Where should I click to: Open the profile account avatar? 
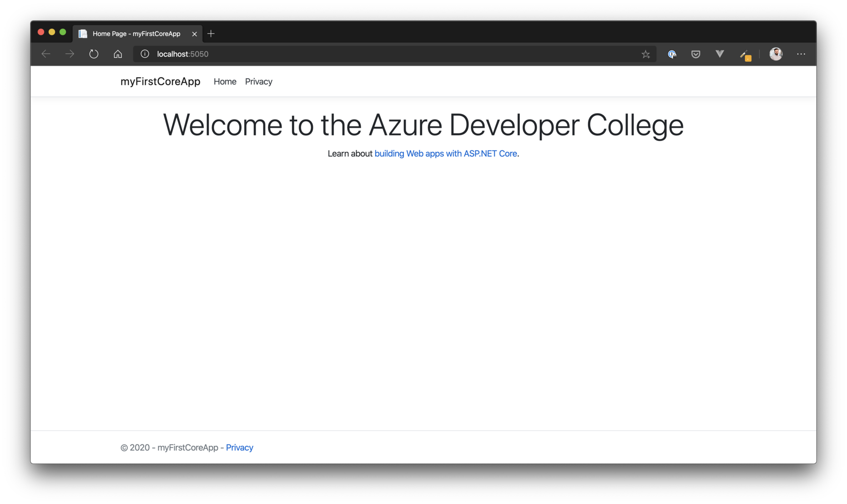[776, 54]
